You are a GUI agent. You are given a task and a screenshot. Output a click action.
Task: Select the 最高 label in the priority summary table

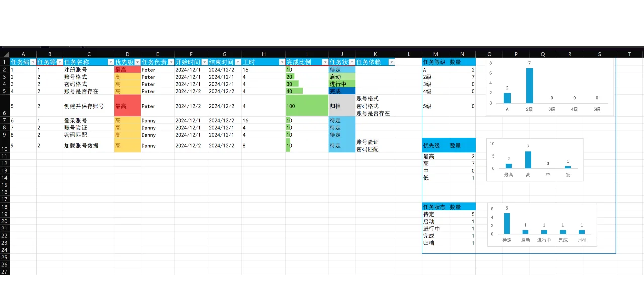tap(436, 157)
